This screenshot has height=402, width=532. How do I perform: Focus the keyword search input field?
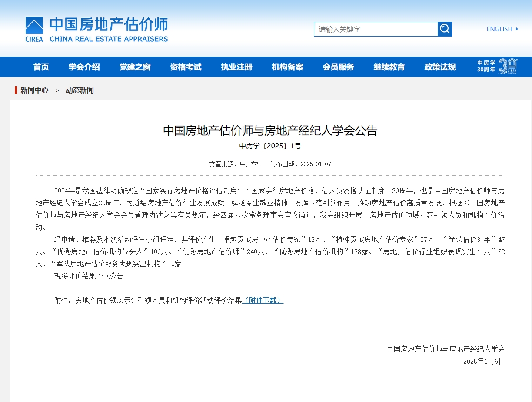pos(376,29)
